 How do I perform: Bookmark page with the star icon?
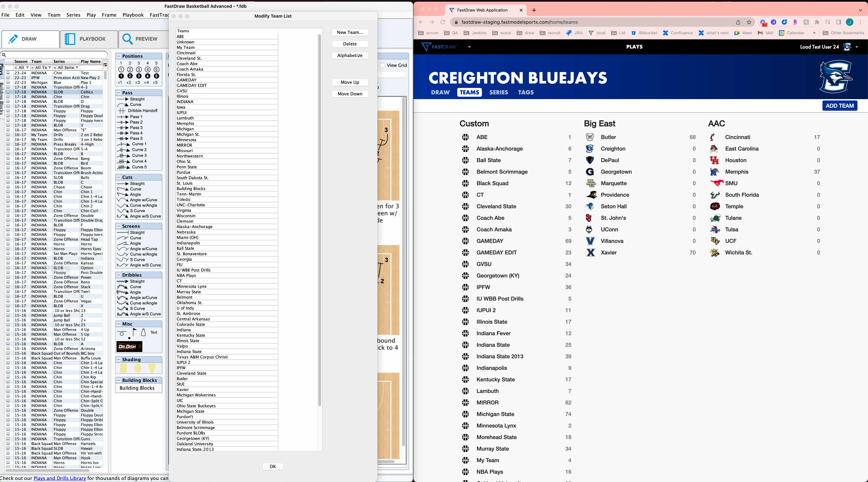[749, 22]
